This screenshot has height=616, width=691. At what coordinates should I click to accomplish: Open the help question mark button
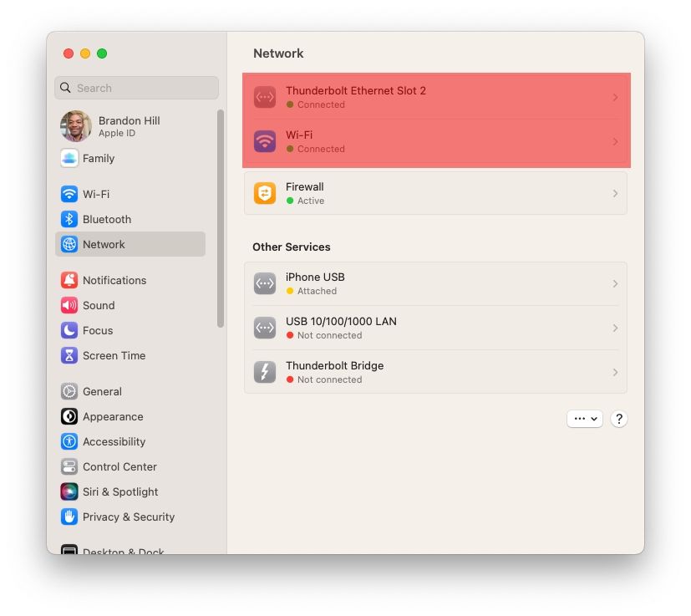(x=618, y=418)
